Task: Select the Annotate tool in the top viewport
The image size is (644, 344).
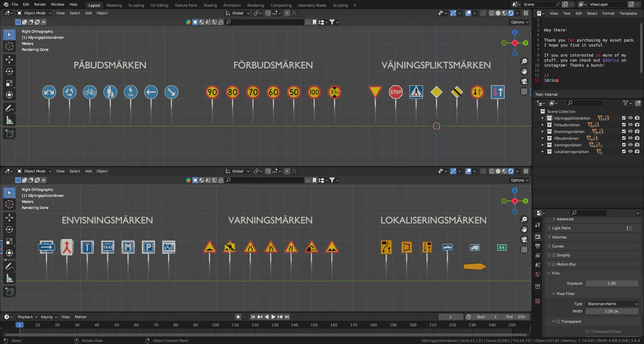Action: coord(9,108)
